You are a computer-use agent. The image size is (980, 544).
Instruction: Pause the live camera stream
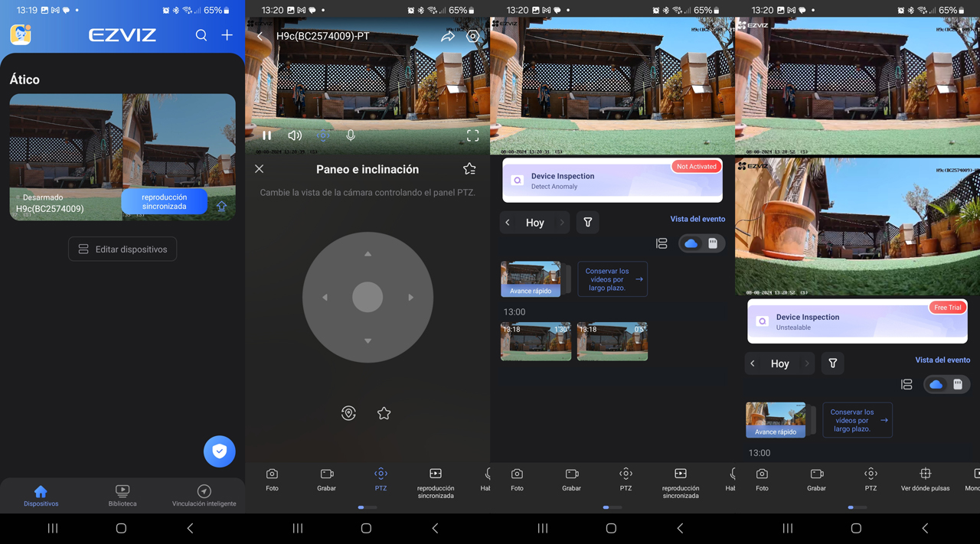(267, 135)
